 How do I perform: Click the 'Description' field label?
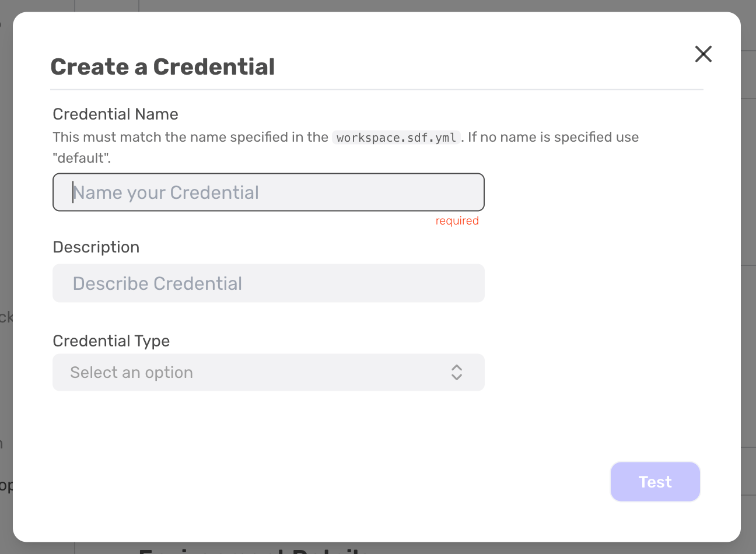click(96, 247)
